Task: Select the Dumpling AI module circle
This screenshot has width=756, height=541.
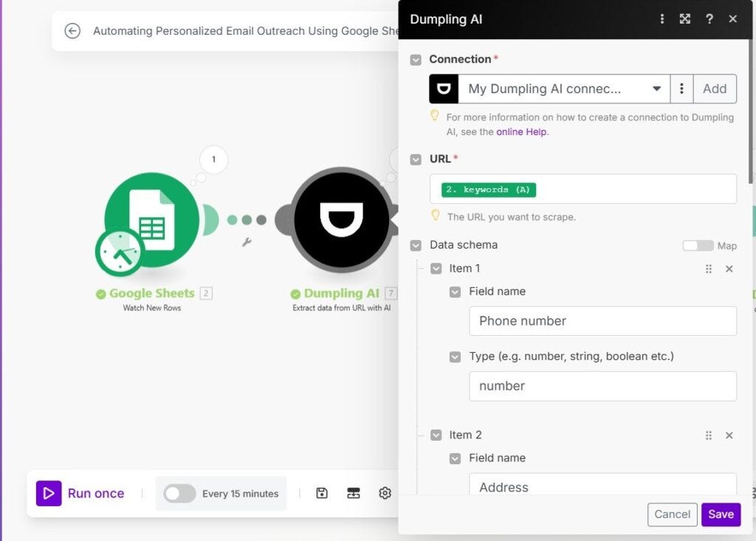Action: tap(342, 220)
